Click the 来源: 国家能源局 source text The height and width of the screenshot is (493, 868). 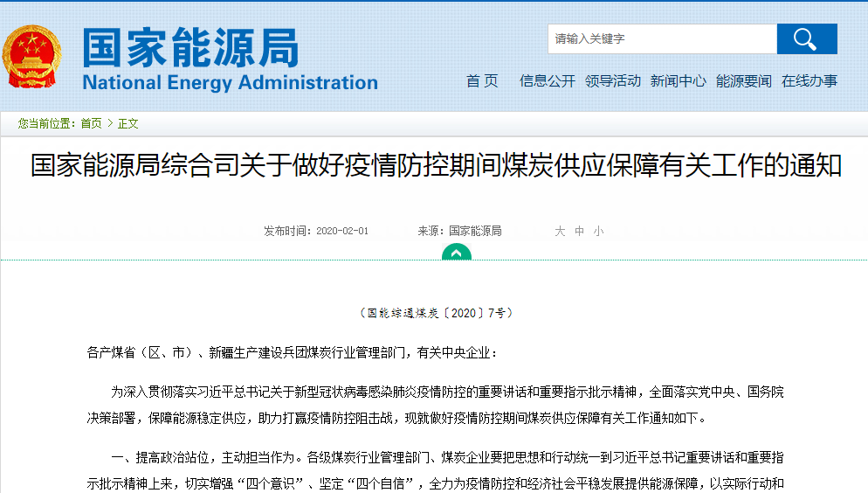tap(459, 232)
